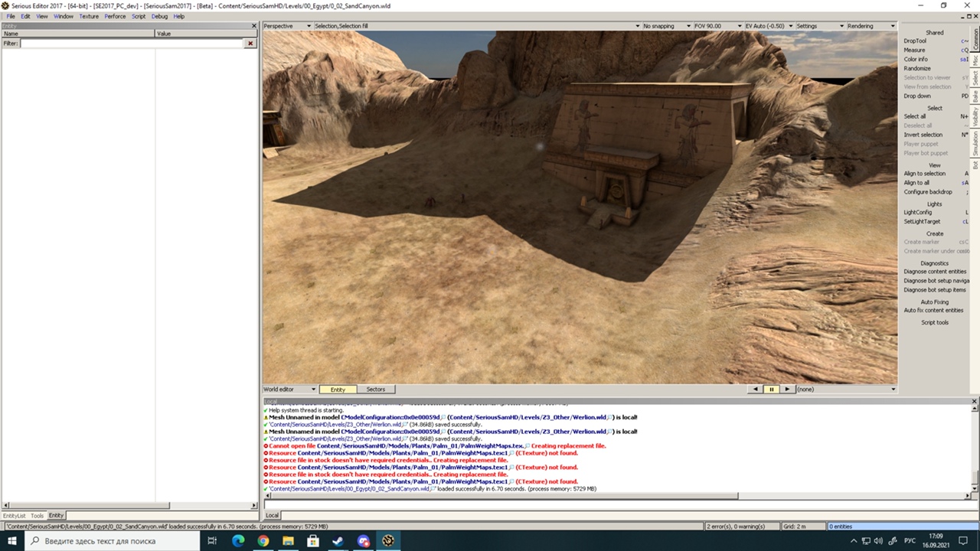Select the Local log tab
Screen dimensions: 980x551
point(272,516)
